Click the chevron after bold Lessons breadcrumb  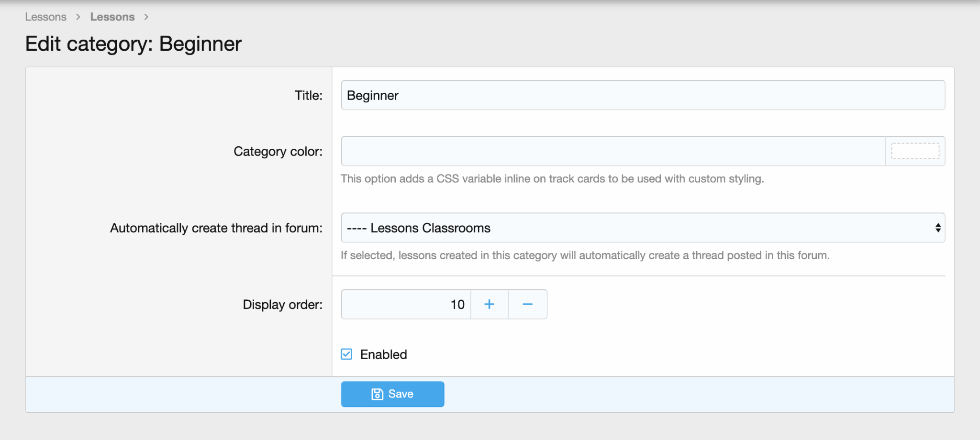point(146,17)
